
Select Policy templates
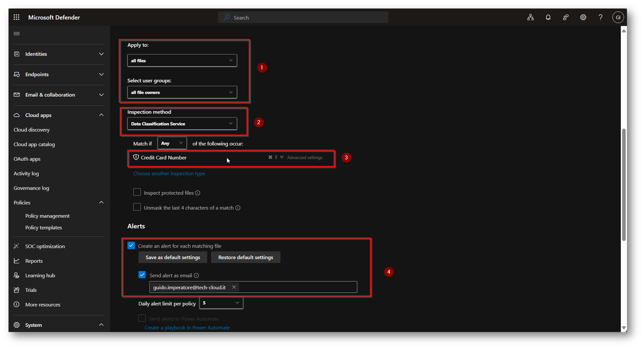pos(44,228)
